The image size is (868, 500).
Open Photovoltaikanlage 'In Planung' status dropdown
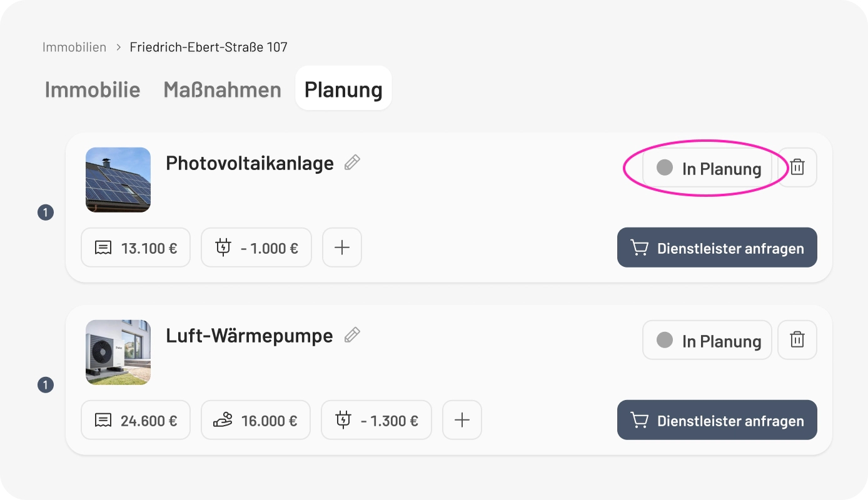pos(707,168)
